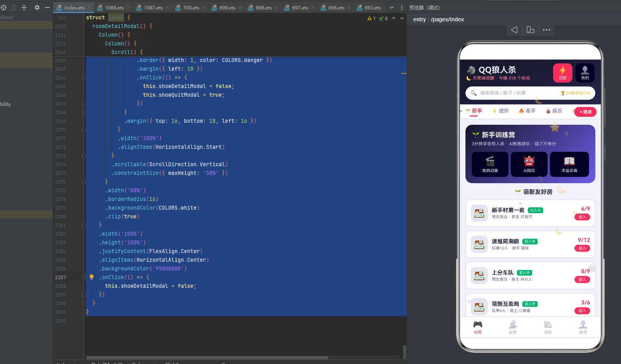Click house icon of 新手村第一夜 room
The image size is (621, 364).
[x=479, y=213]
